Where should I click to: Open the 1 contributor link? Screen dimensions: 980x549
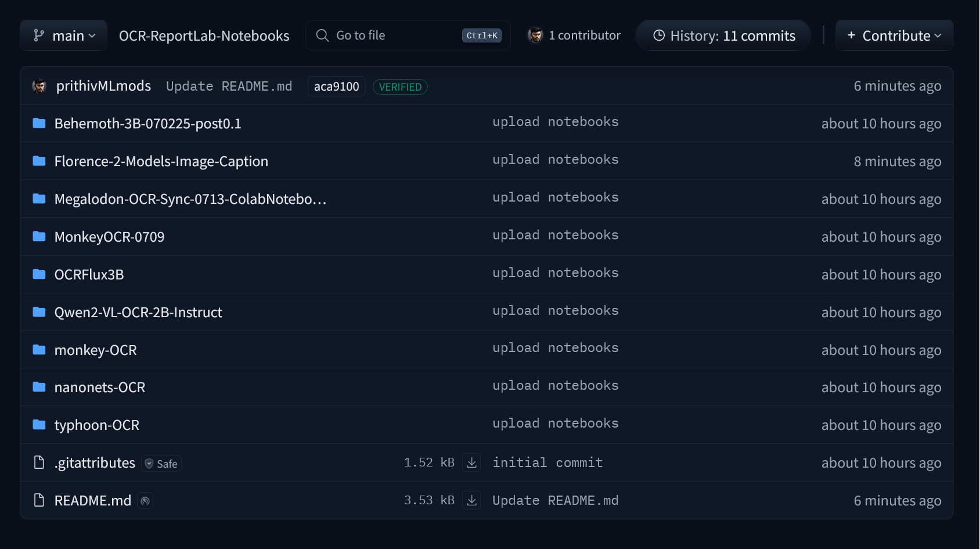(x=585, y=35)
